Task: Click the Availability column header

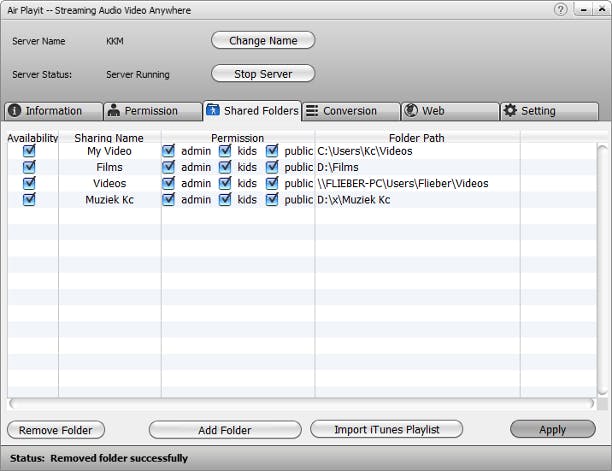Action: [x=33, y=138]
